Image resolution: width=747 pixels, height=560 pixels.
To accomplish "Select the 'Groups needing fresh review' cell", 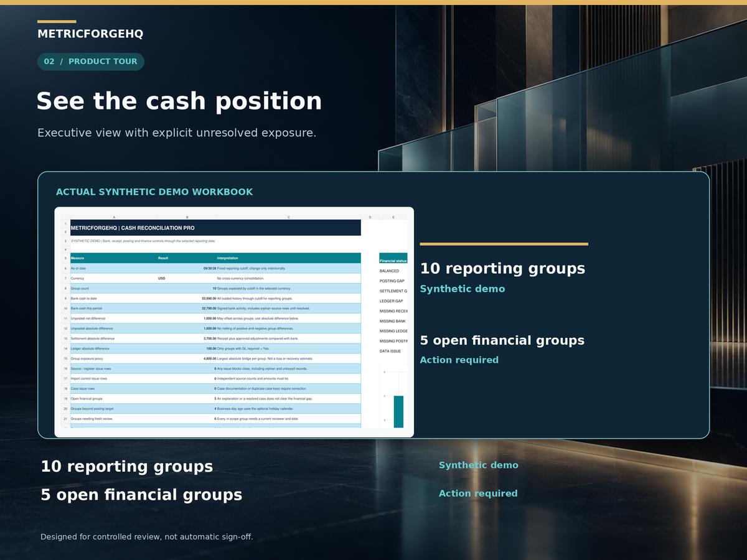I will 113,419.
